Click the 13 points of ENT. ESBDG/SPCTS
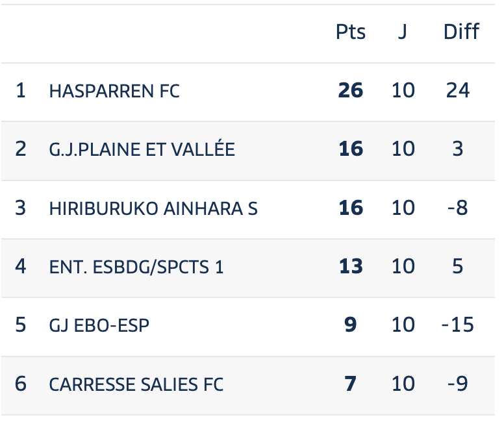 click(351, 266)
